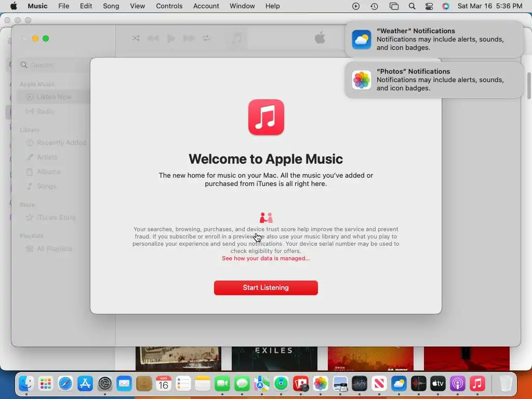Open the Account menu
The height and width of the screenshot is (399, 532).
click(x=206, y=6)
